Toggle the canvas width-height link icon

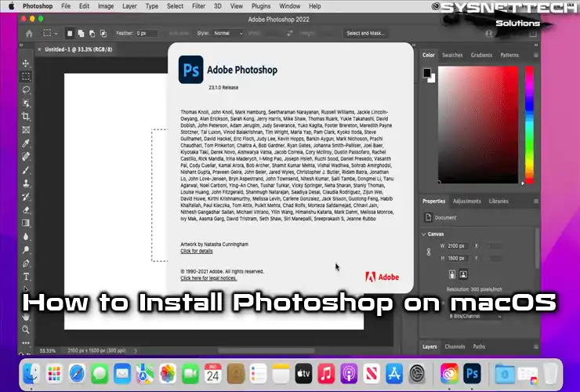coord(429,252)
